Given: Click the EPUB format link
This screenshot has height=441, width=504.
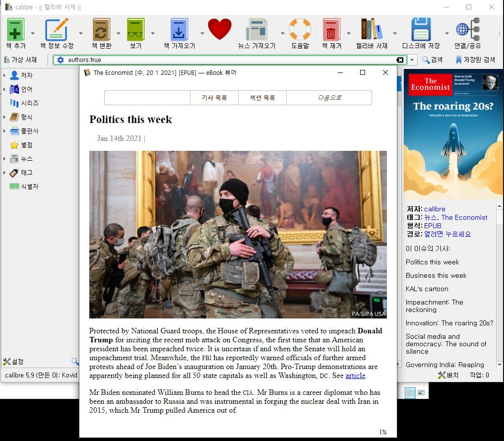Looking at the screenshot, I should [433, 226].
